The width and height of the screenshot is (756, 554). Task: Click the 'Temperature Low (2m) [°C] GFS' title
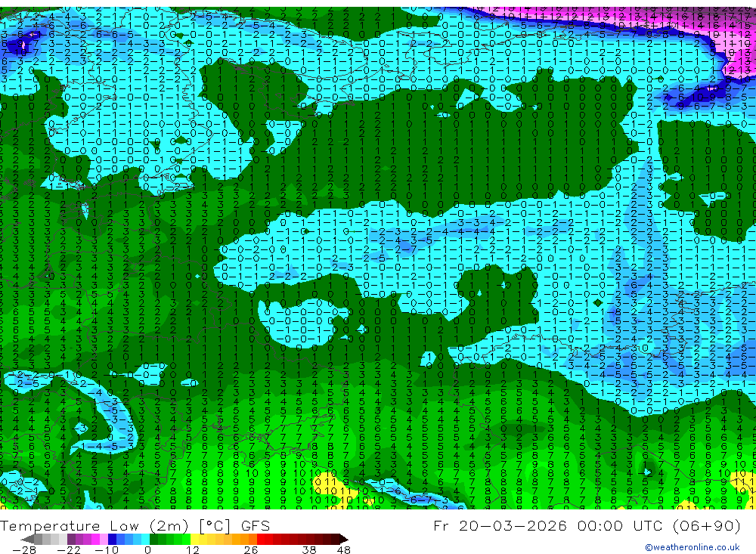135,525
